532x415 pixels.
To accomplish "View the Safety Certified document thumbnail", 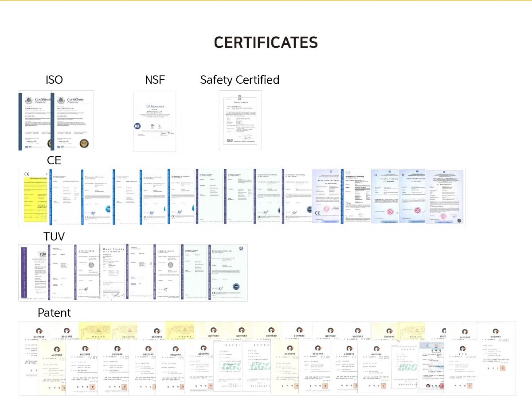I will (240, 120).
